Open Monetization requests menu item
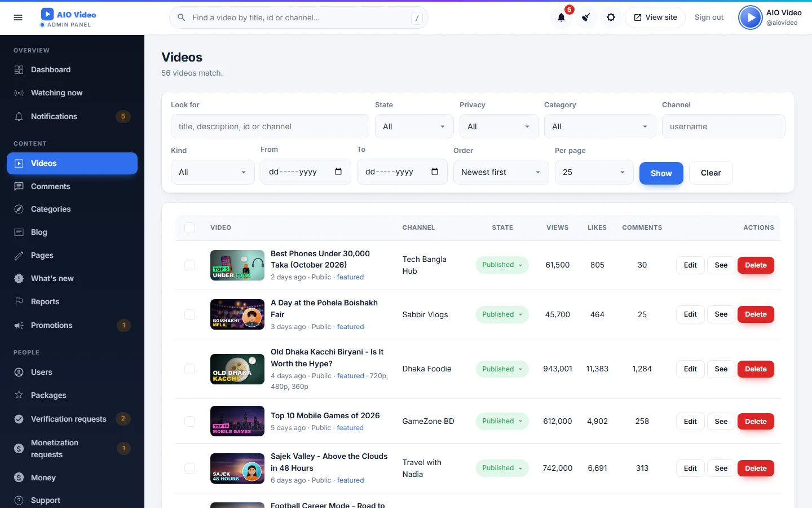This screenshot has height=508, width=812. click(72, 449)
